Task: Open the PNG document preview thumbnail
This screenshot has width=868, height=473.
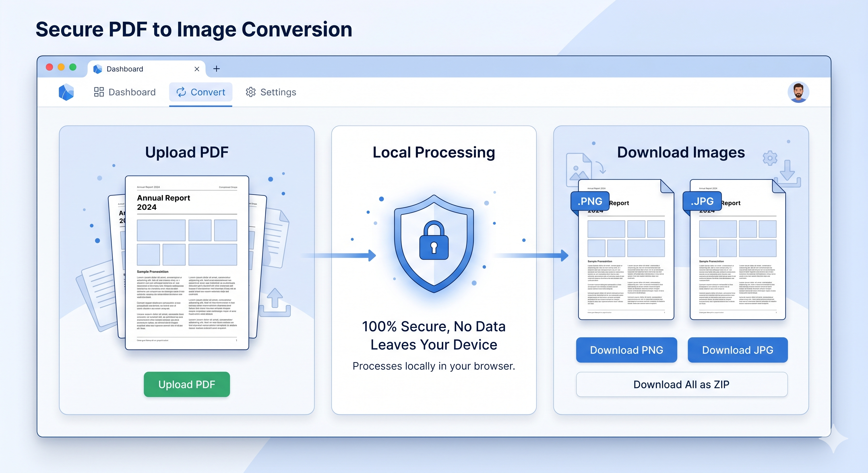Action: [626, 249]
